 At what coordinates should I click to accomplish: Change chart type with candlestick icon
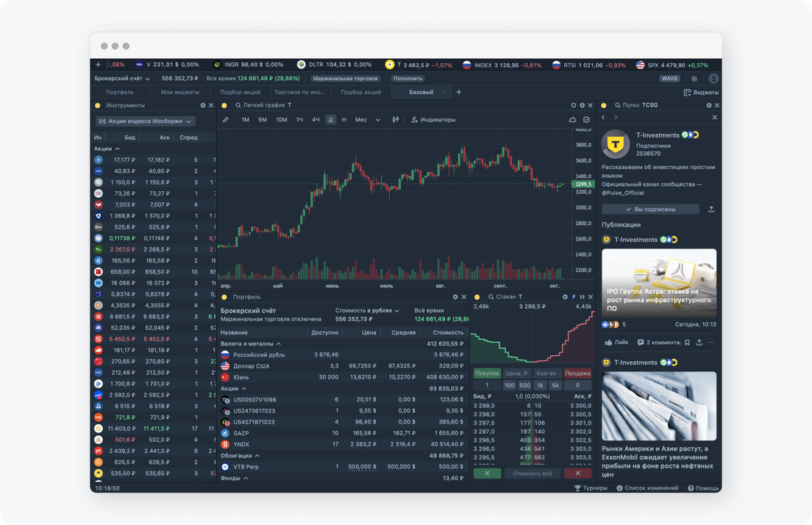(x=396, y=120)
